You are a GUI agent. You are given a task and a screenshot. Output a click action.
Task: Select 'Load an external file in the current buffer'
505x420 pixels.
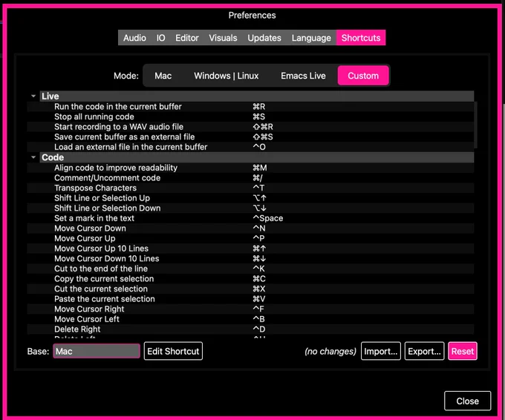pyautogui.click(x=250, y=147)
